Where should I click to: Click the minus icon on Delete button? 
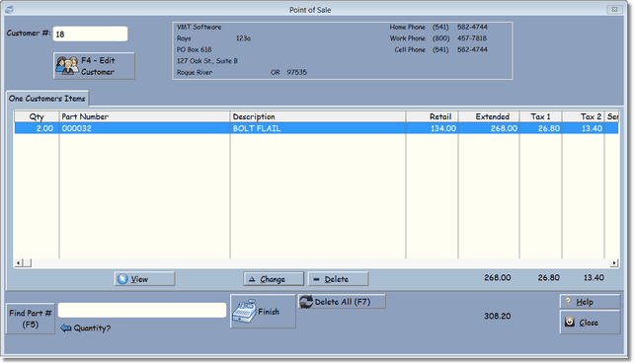[316, 279]
